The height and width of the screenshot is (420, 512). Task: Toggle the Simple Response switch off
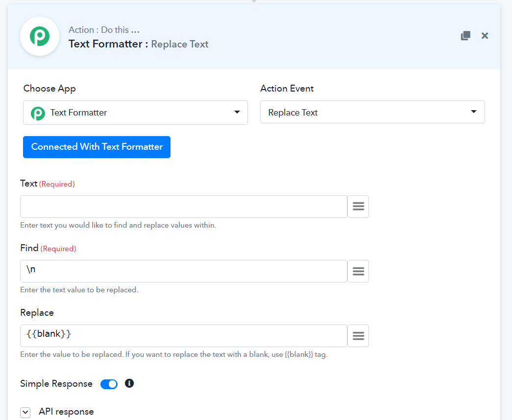pos(109,384)
